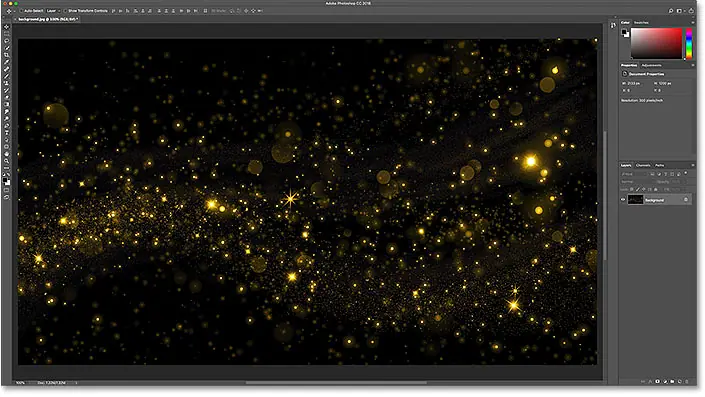Pick a shade in the Color panel field
This screenshot has height=397, width=705.
pyautogui.click(x=656, y=43)
